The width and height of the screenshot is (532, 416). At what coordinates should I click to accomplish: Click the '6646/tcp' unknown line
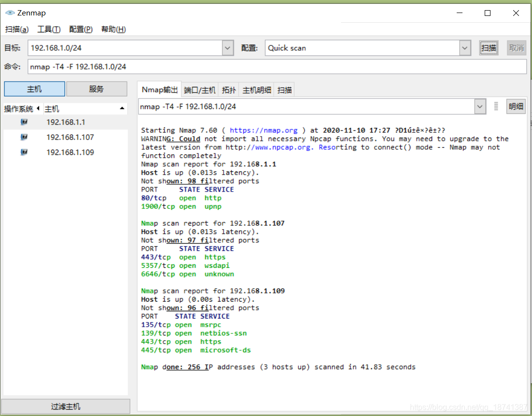point(188,274)
